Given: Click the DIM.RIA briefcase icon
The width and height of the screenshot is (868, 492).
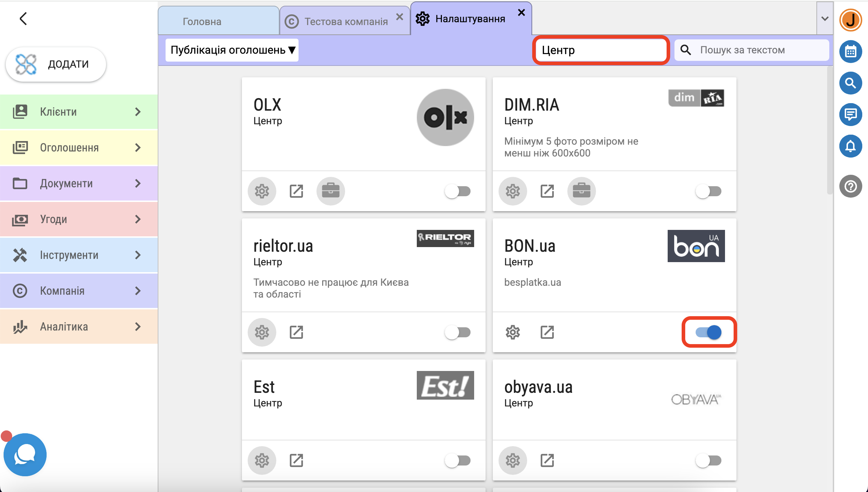Looking at the screenshot, I should pos(581,191).
